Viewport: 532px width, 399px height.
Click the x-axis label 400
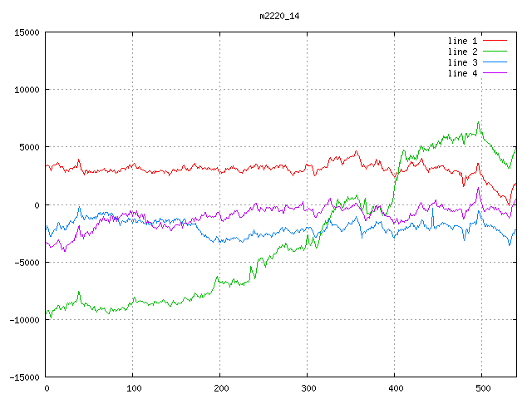(396, 388)
